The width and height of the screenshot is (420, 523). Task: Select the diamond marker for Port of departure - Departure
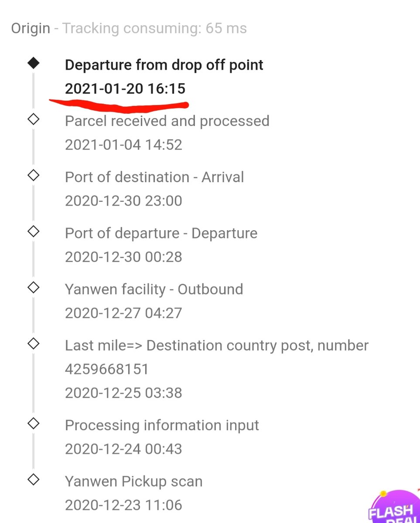point(33,231)
